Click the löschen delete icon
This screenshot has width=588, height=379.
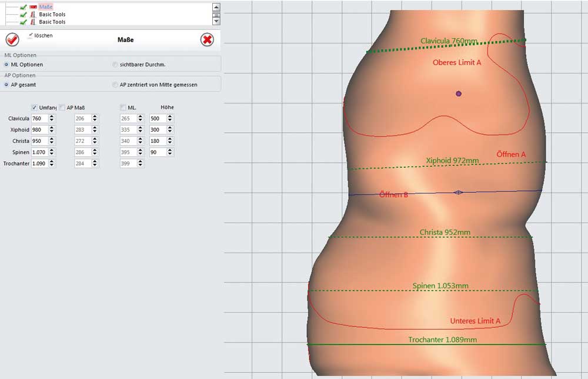tap(31, 36)
